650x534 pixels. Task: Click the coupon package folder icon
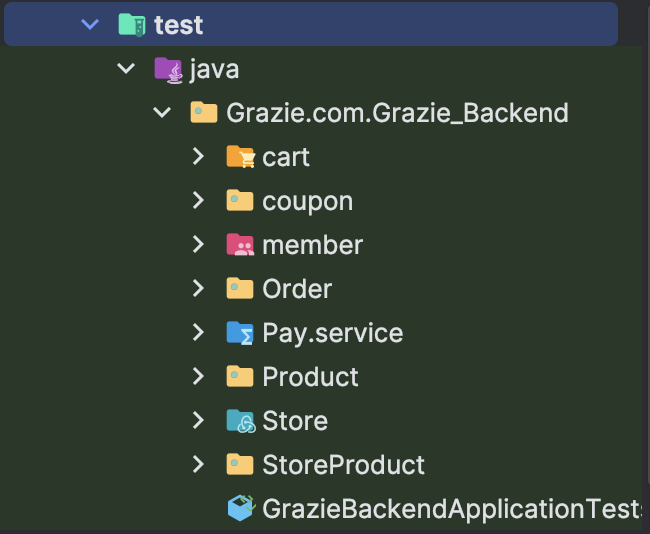240,201
